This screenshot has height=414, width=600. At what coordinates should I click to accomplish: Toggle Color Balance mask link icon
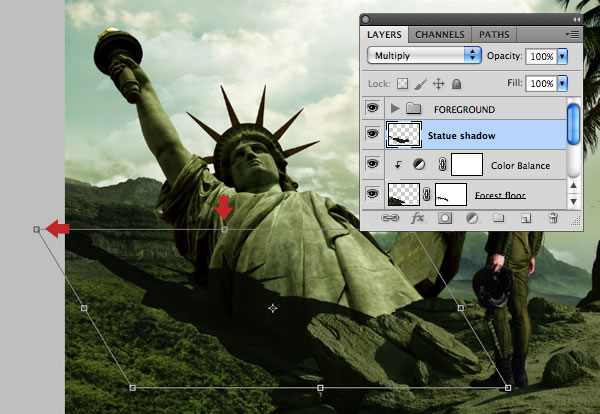[442, 165]
